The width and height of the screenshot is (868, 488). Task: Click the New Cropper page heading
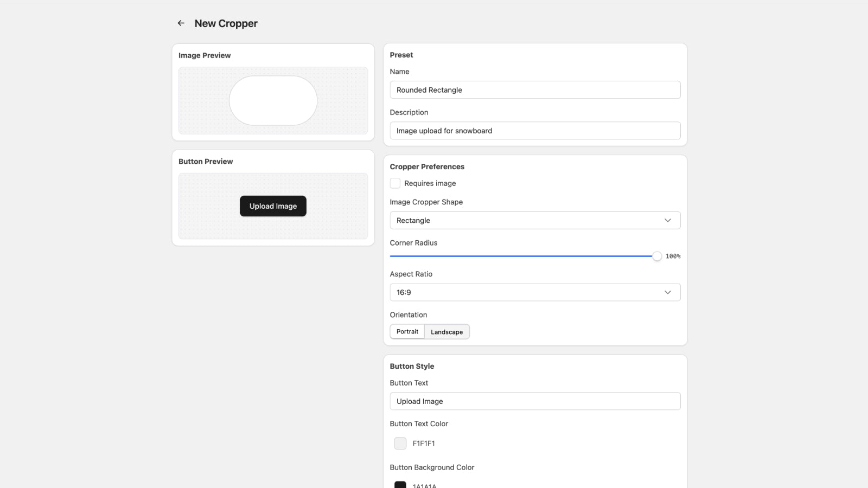(x=226, y=23)
